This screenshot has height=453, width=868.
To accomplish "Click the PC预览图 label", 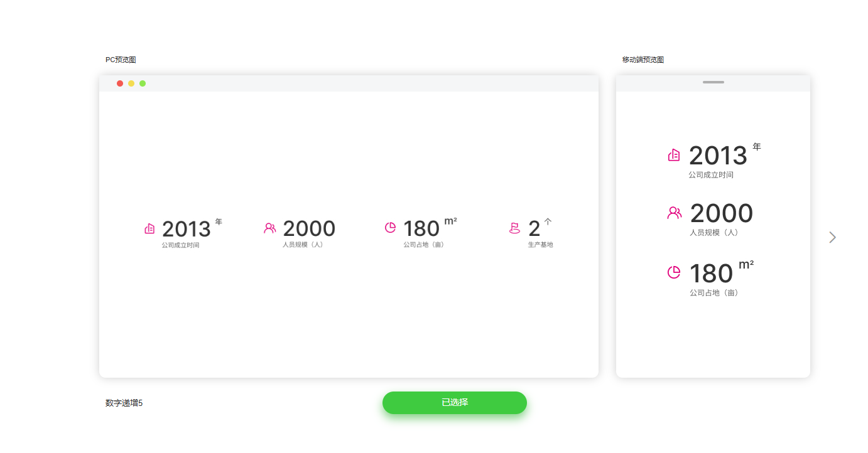I will [x=121, y=60].
